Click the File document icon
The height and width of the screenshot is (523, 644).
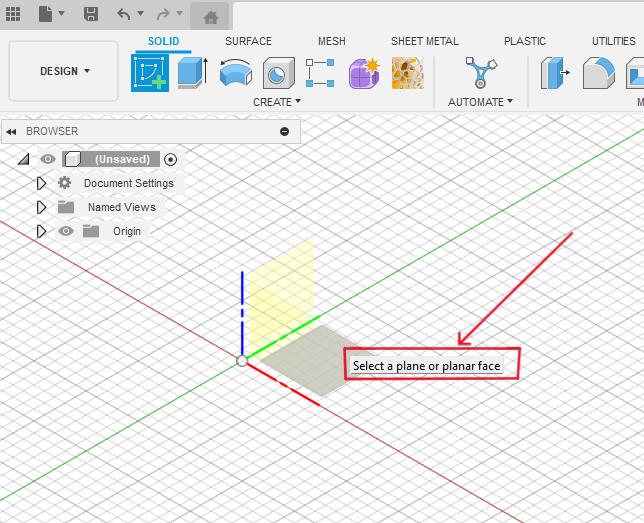(45, 14)
